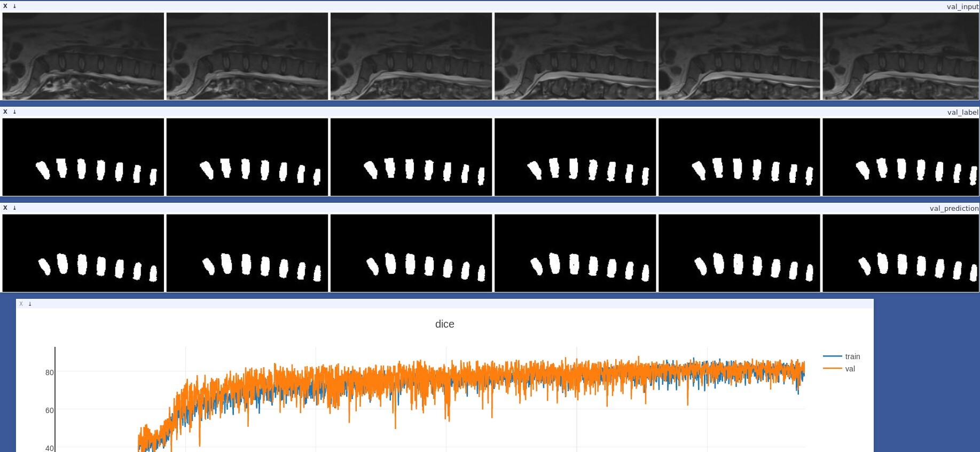
Task: Select the fourth mask in val_prediction
Action: click(x=575, y=253)
